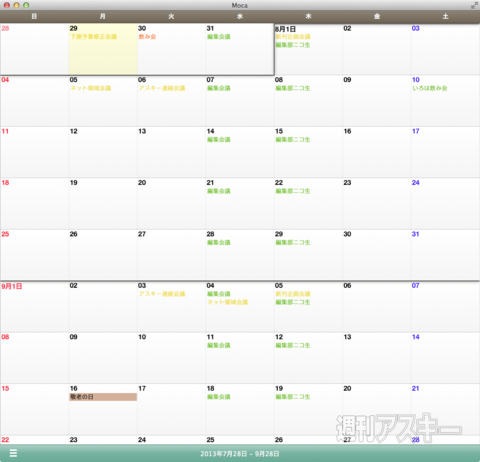Click the 水 Wednesday column header
The height and width of the screenshot is (462, 480).
pos(240,16)
